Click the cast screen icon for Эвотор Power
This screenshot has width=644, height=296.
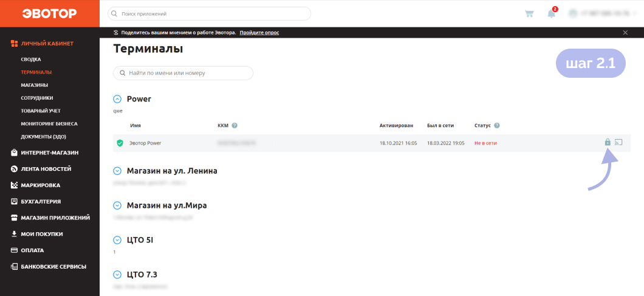click(618, 143)
